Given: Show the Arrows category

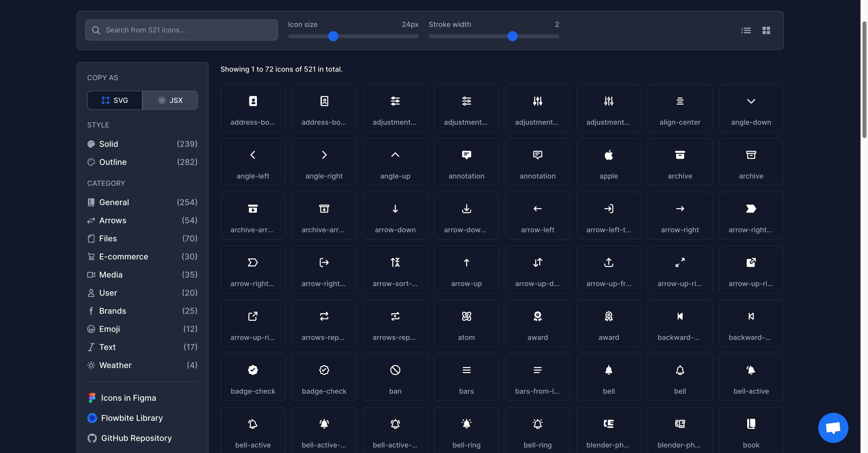Looking at the screenshot, I should 142,220.
